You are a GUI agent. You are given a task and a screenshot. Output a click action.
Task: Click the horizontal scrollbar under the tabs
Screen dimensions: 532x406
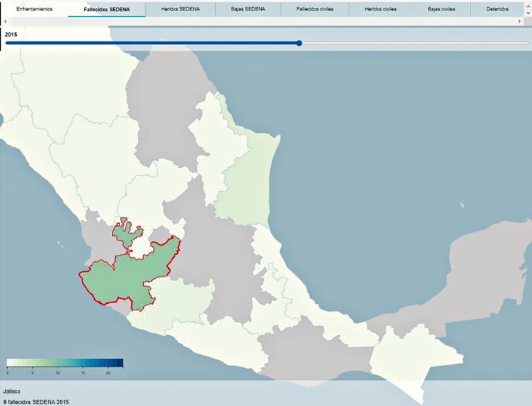[262, 21]
